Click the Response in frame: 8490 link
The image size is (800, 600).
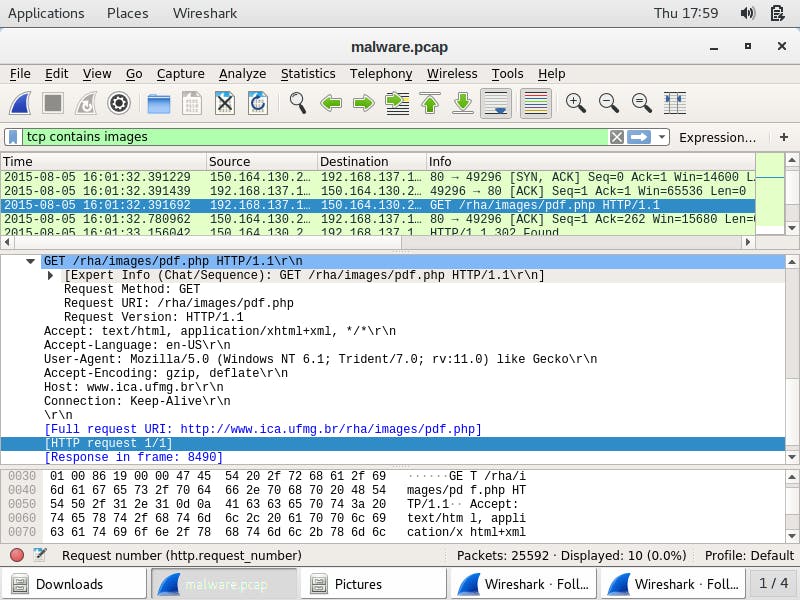pyautogui.click(x=134, y=457)
